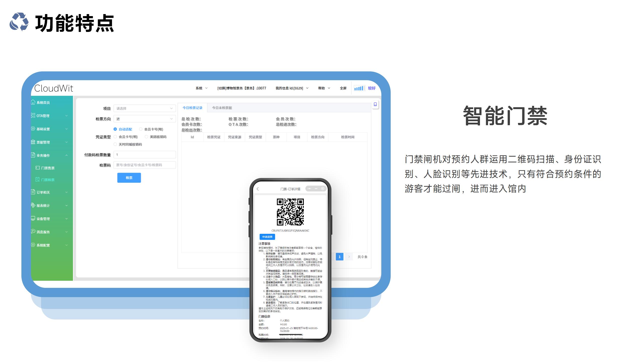The width and height of the screenshot is (644, 362).
Task: Open 门票检票 submenu item
Action: pos(48,180)
